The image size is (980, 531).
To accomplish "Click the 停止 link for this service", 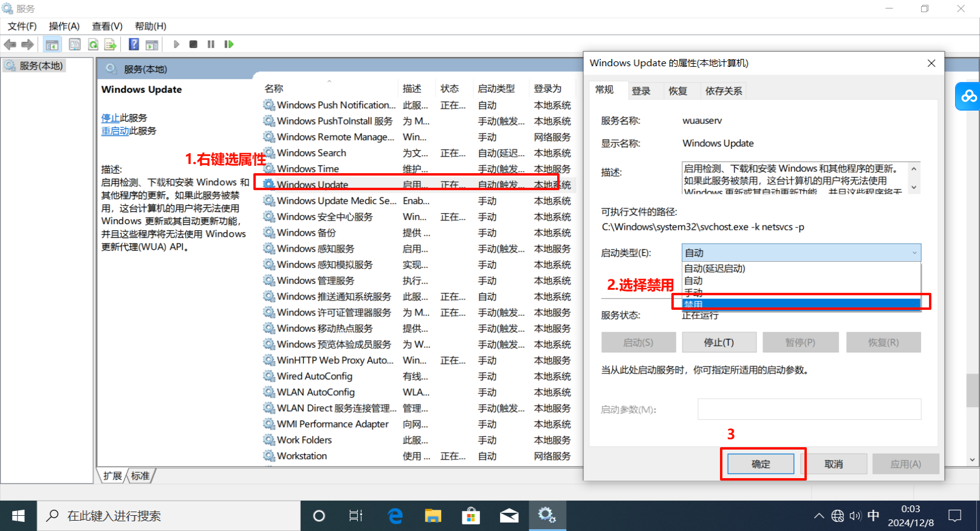I will [110, 118].
